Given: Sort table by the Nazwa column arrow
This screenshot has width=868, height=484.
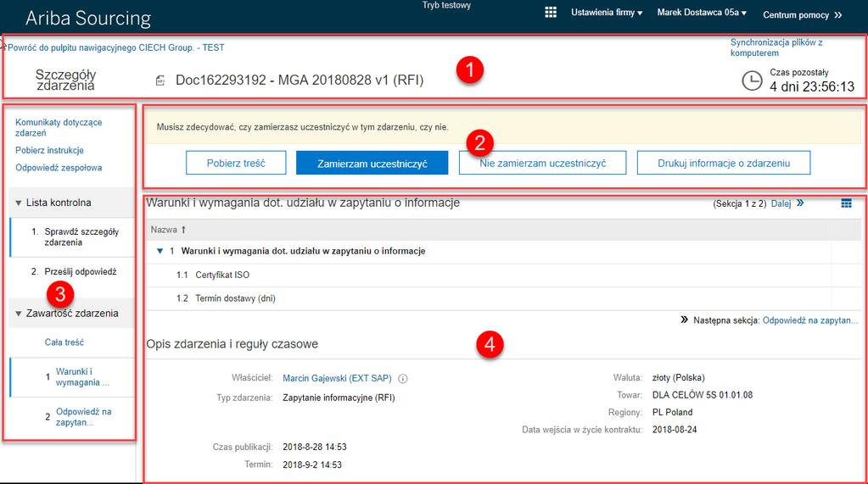Looking at the screenshot, I should [x=183, y=230].
